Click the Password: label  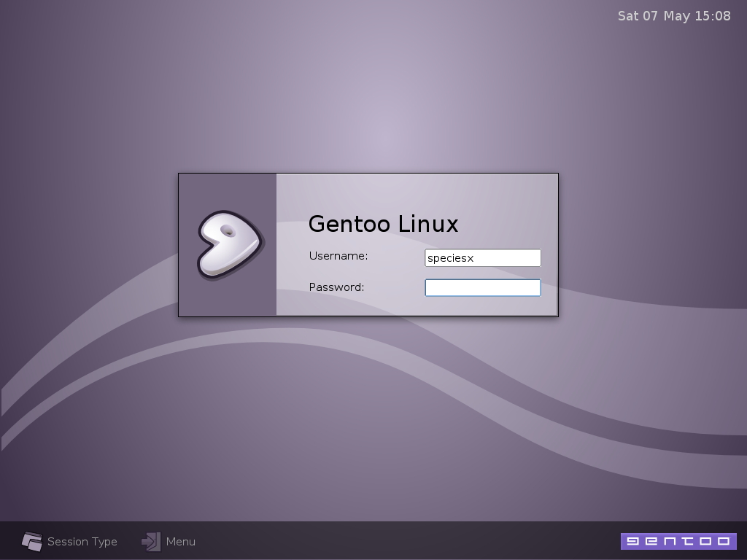[336, 287]
